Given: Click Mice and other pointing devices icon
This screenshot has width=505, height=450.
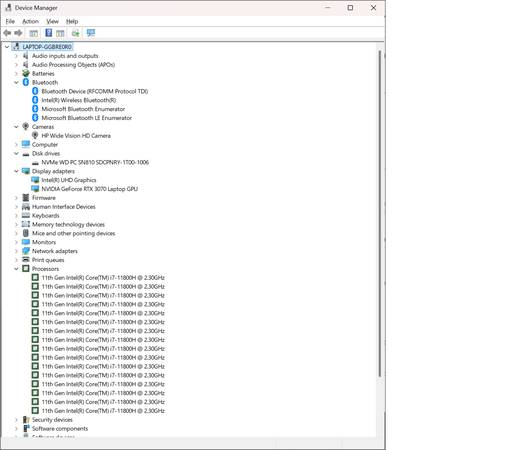Looking at the screenshot, I should pyautogui.click(x=26, y=233).
